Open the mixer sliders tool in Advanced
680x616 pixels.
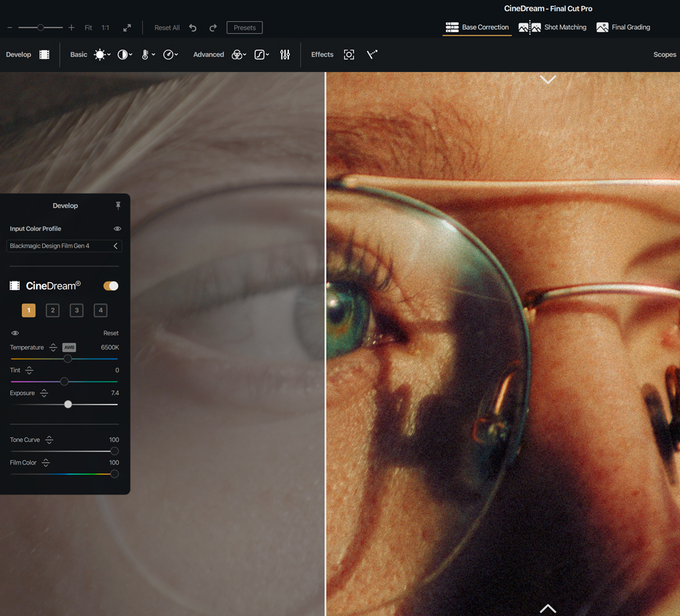click(285, 54)
